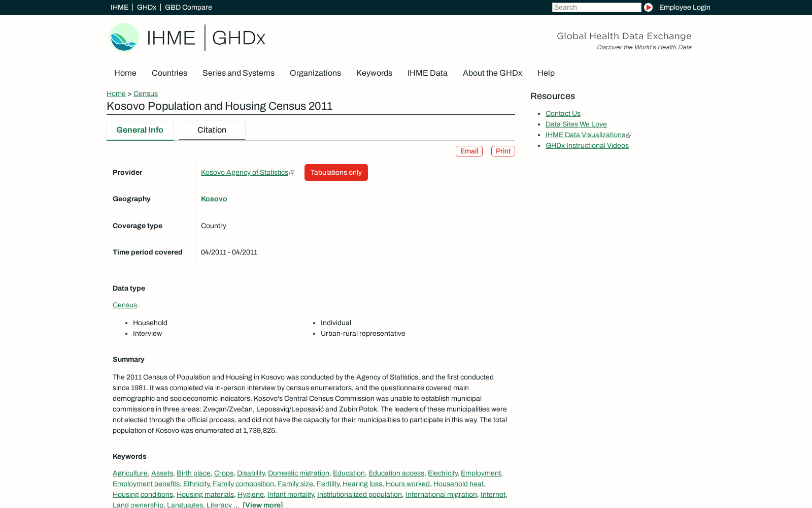Open the IHME Data menu item
The width and height of the screenshot is (812, 508).
coord(427,73)
